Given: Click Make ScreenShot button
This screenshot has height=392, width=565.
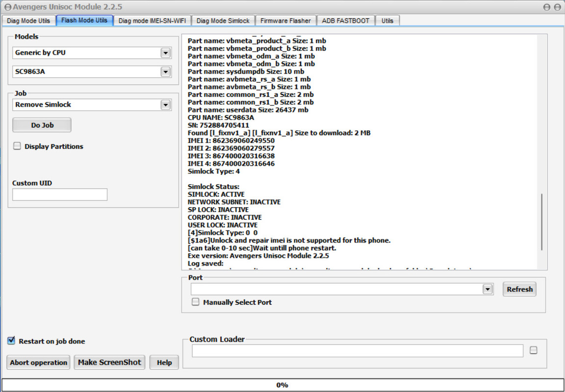Looking at the screenshot, I should point(109,363).
